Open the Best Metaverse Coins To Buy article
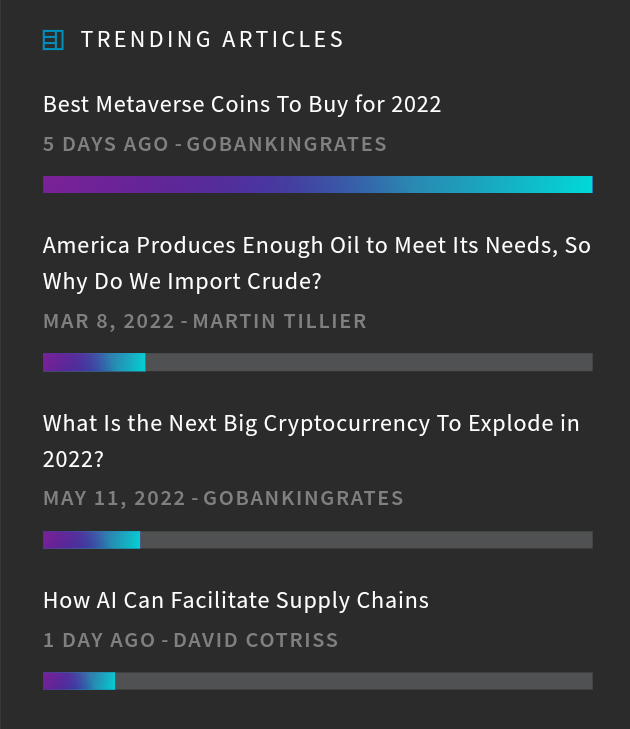Image resolution: width=630 pixels, height=729 pixels. 242,104
